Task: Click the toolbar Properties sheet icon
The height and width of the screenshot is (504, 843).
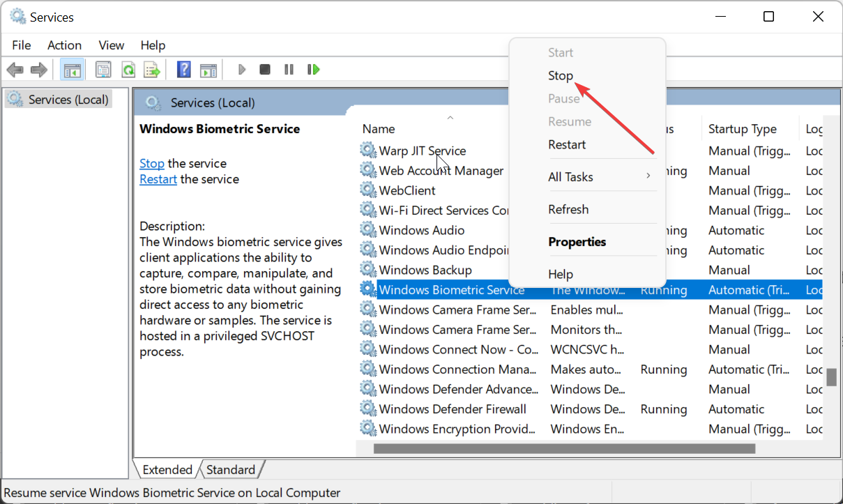Action: click(x=103, y=70)
